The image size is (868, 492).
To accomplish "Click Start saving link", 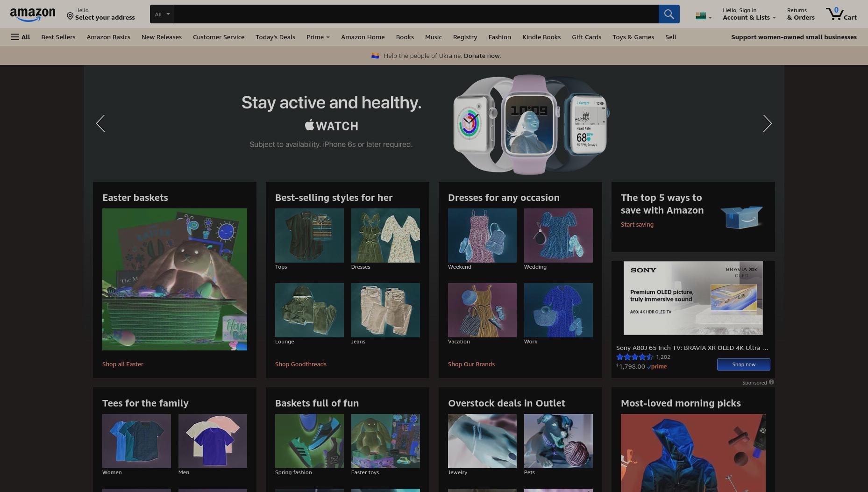I will pyautogui.click(x=637, y=224).
